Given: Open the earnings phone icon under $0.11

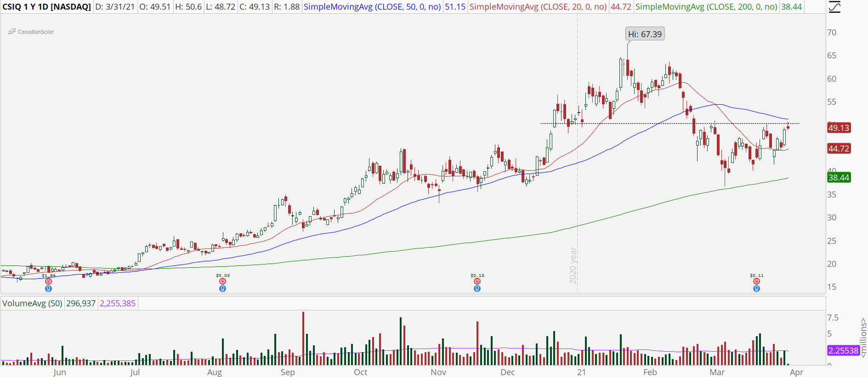Looking at the screenshot, I should (x=756, y=281).
